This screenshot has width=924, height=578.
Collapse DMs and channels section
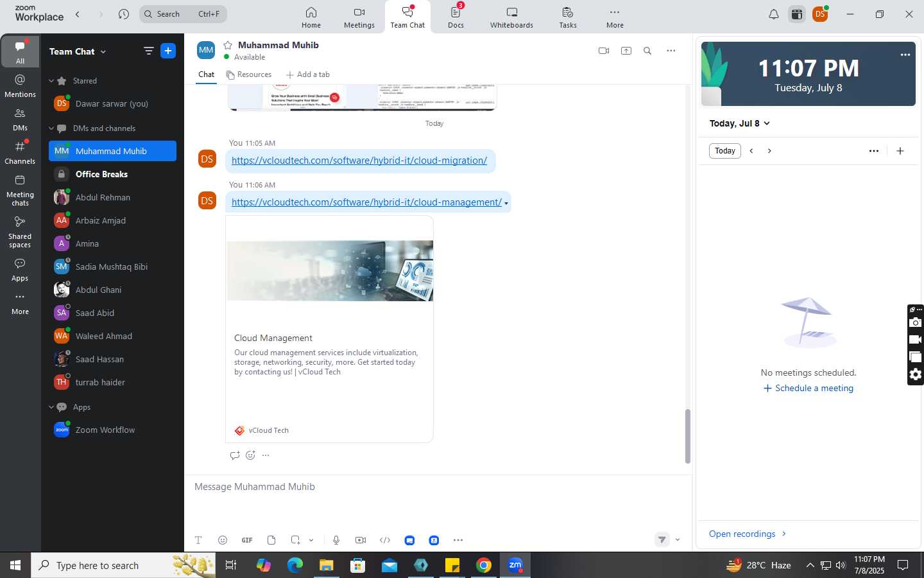tap(51, 128)
